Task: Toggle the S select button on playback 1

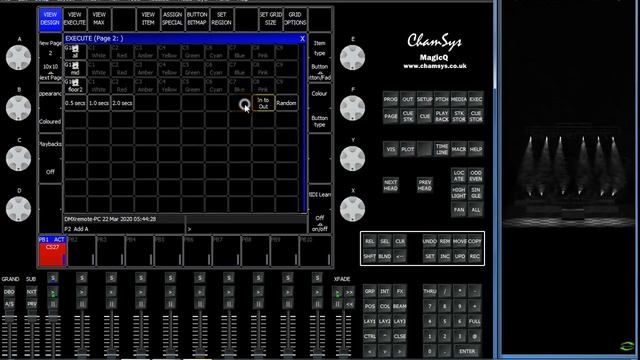Action: tap(53, 278)
